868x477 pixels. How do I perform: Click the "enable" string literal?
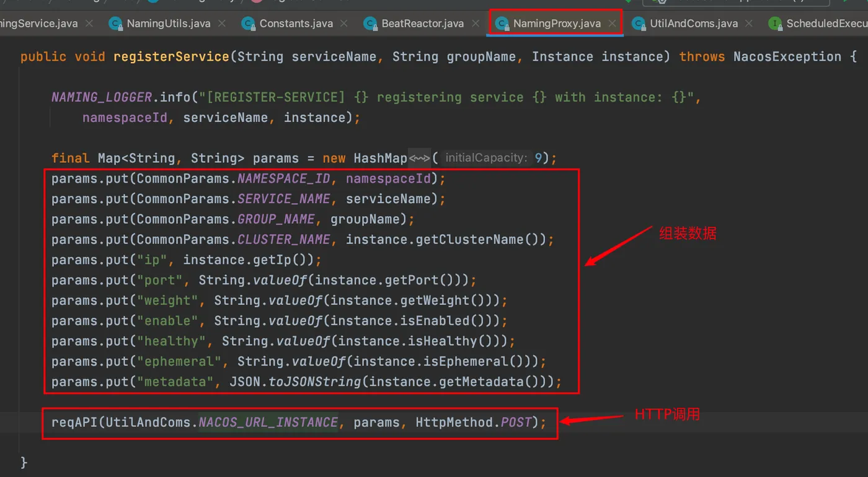tap(168, 321)
